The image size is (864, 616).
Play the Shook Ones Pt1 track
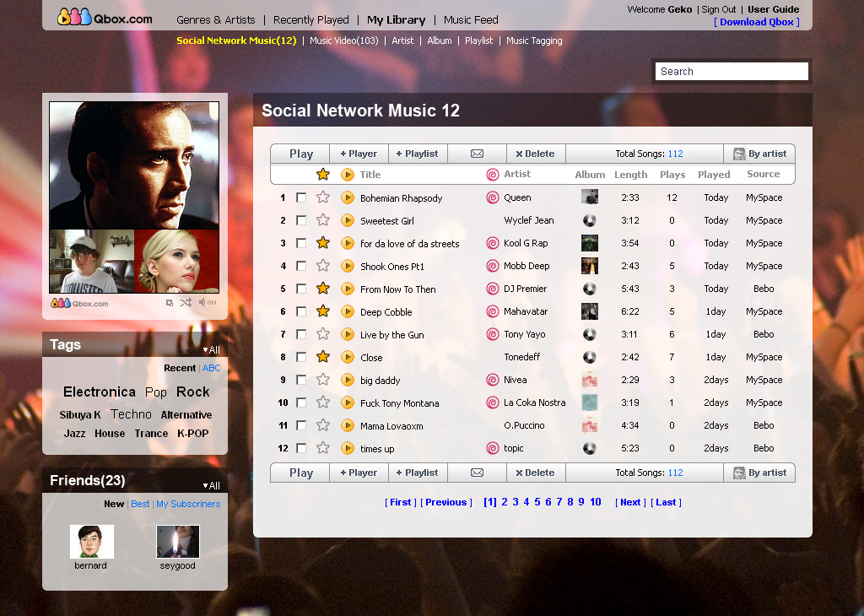(x=347, y=266)
